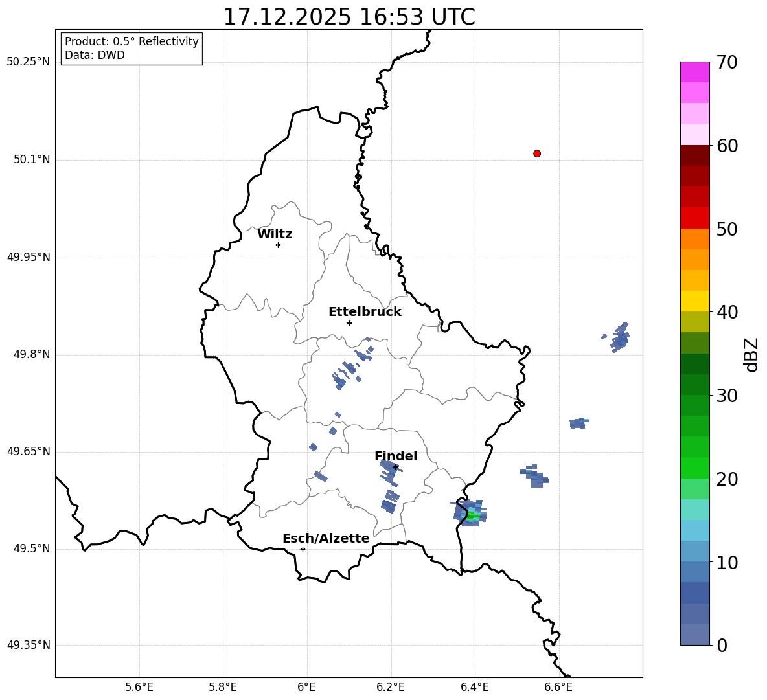Click the Findel station label
The height and width of the screenshot is (700, 767).
pyautogui.click(x=396, y=456)
